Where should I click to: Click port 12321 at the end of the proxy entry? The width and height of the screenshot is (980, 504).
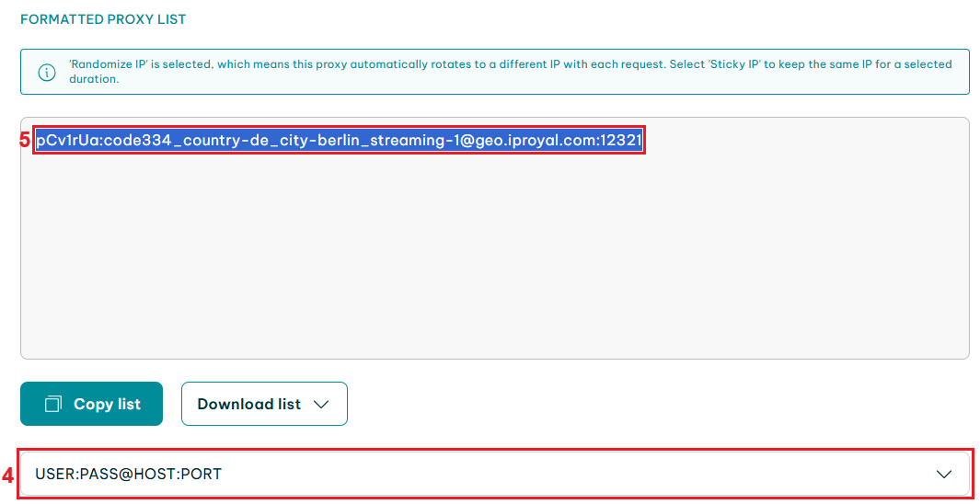(x=620, y=141)
